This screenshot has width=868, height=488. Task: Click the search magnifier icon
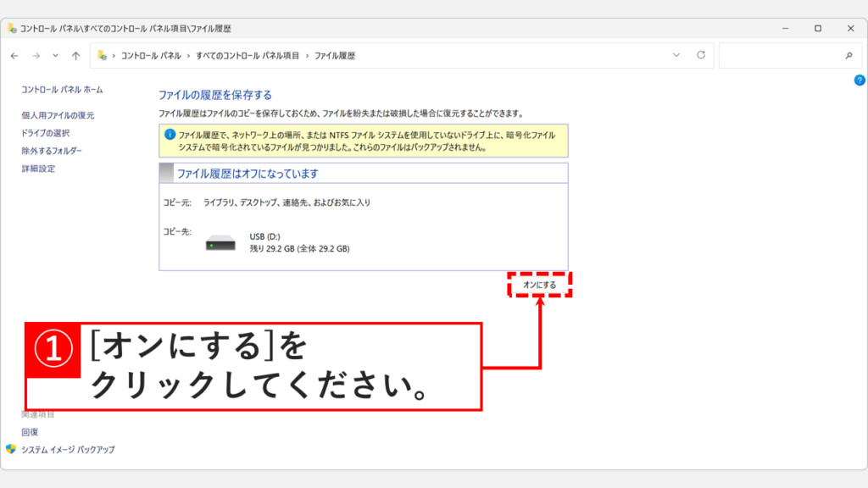[849, 55]
